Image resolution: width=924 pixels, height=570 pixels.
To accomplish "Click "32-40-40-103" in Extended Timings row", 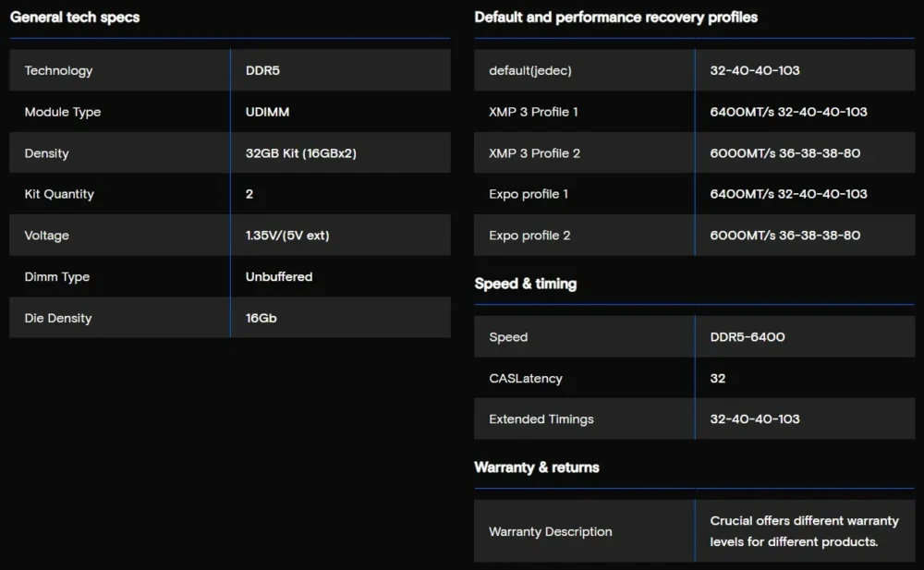I will [x=755, y=419].
